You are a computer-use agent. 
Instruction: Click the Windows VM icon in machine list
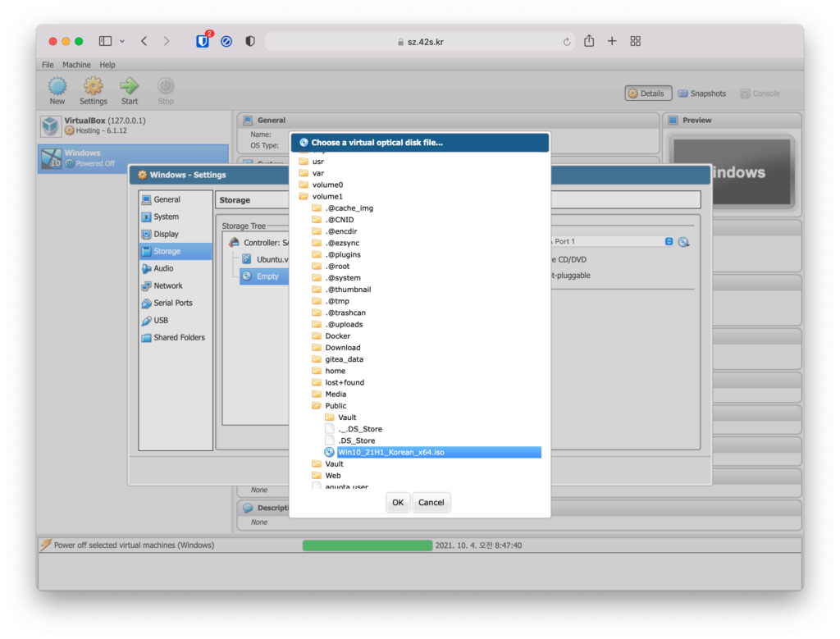(x=52, y=158)
